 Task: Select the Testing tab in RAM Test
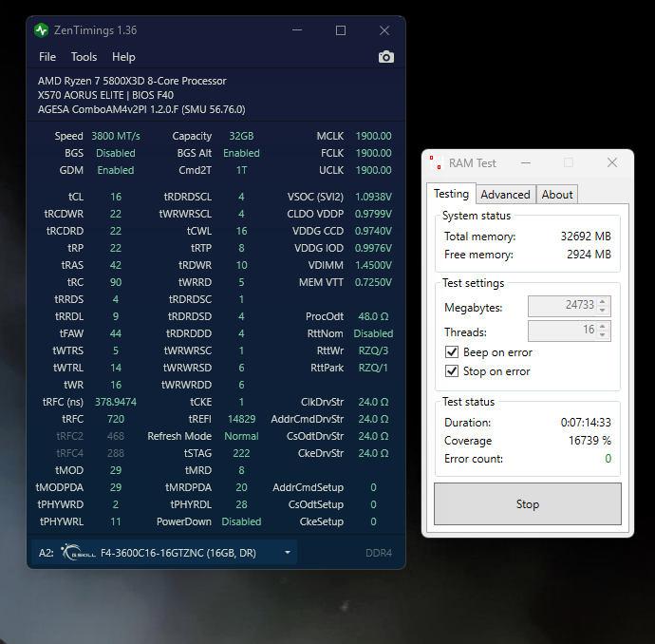(x=451, y=194)
